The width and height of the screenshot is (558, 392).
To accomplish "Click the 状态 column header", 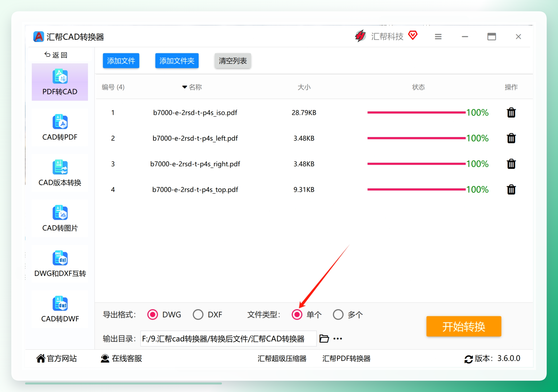I will point(418,87).
